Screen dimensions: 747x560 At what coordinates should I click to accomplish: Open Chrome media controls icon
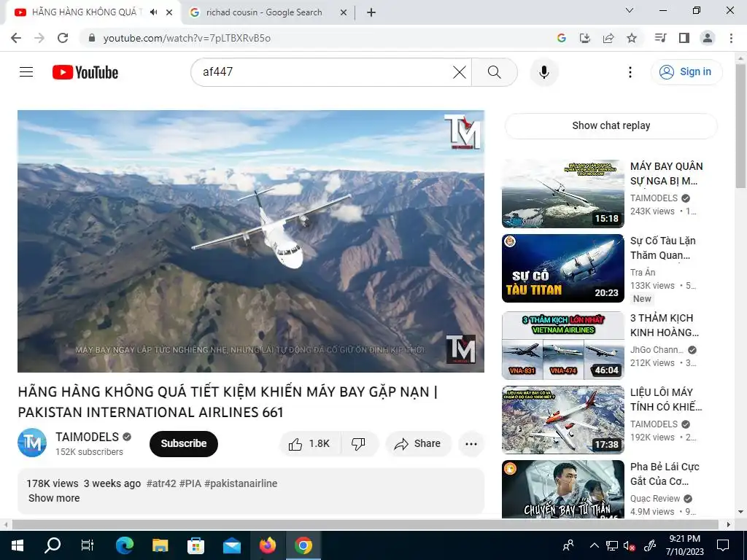(x=660, y=38)
